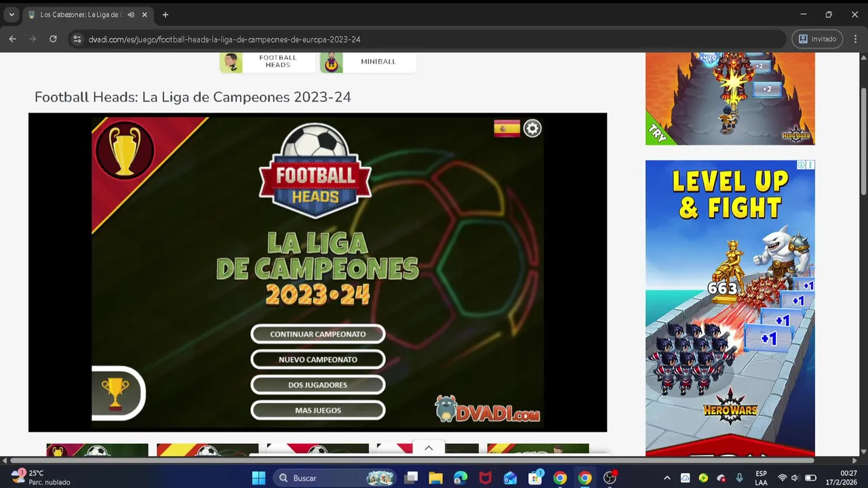Open the Windows Start menu
This screenshot has width=868, height=488.
click(x=258, y=478)
